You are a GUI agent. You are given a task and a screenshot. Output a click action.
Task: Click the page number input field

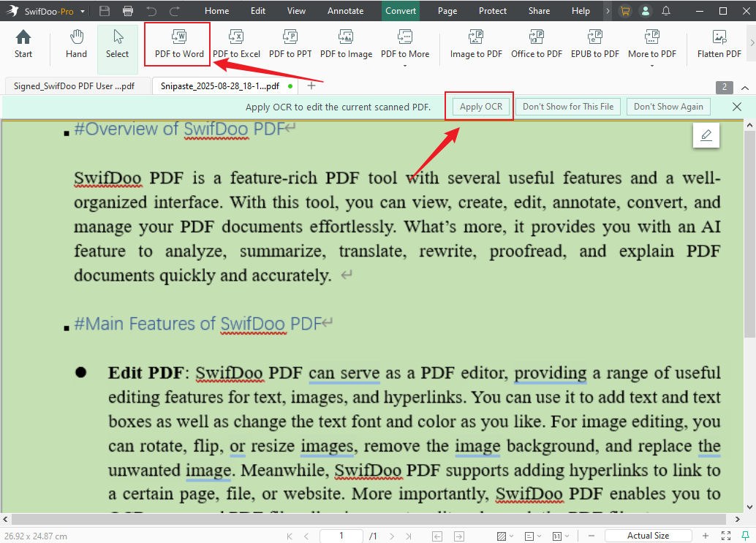click(341, 536)
